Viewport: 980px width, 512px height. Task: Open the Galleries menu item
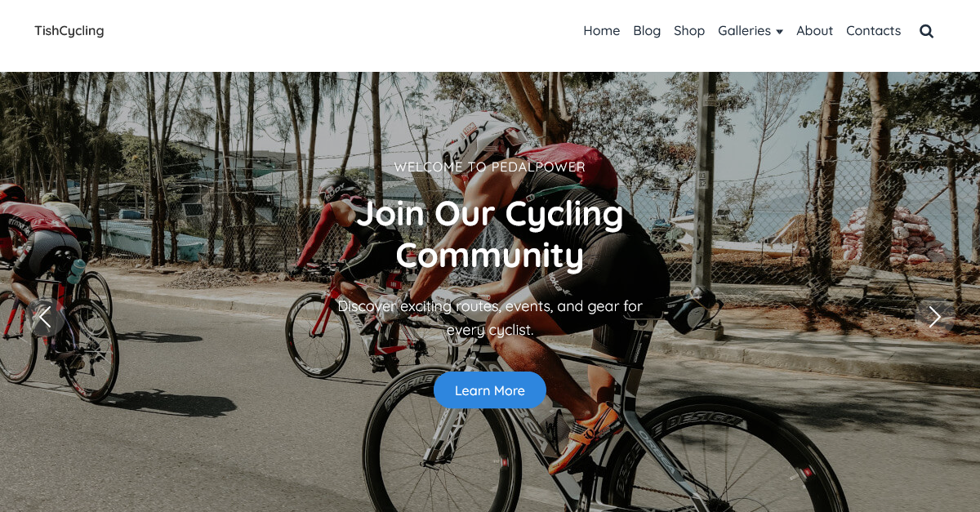744,31
